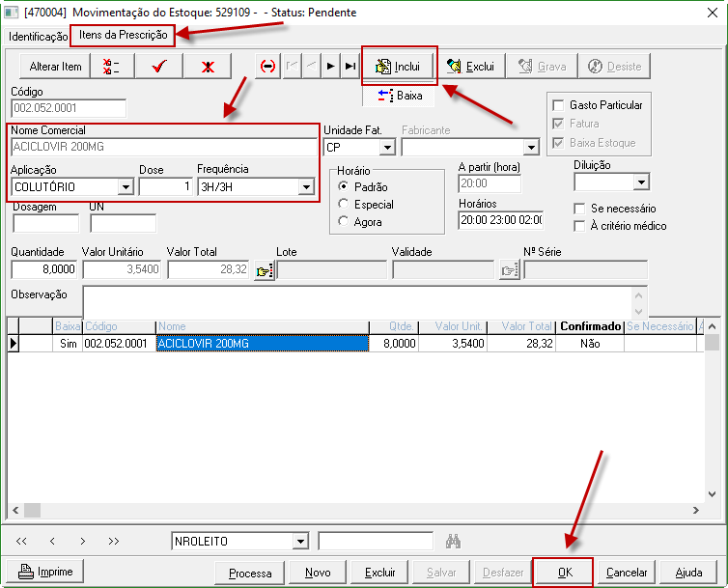Select the Especial horário radio button
Screen dimensions: 728x588
pos(343,204)
